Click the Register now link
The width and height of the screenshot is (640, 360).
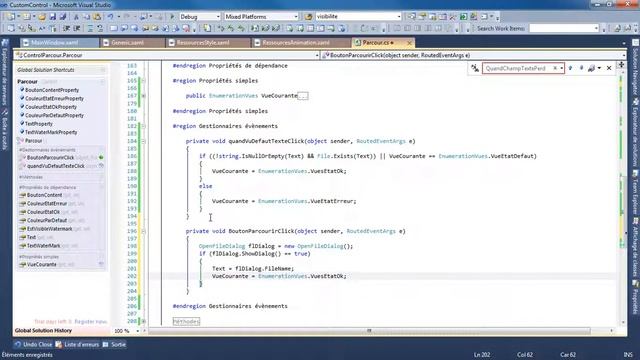coord(91,322)
